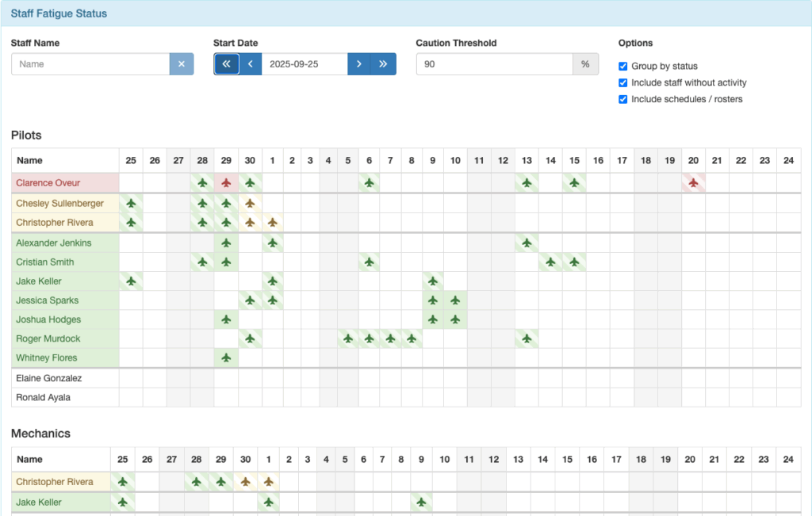Click Chesley Sullenberger's amber plane on day 30
Screen dimensions: 812x516
250,203
